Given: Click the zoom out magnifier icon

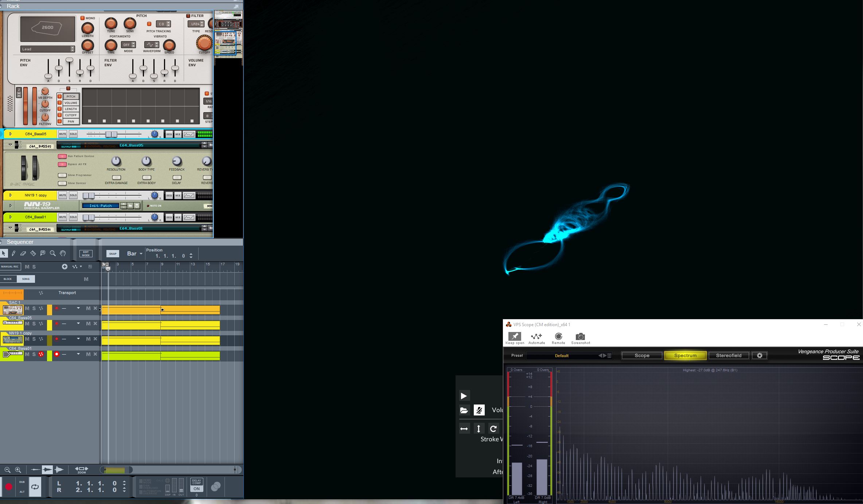Looking at the screenshot, I should tap(7, 470).
